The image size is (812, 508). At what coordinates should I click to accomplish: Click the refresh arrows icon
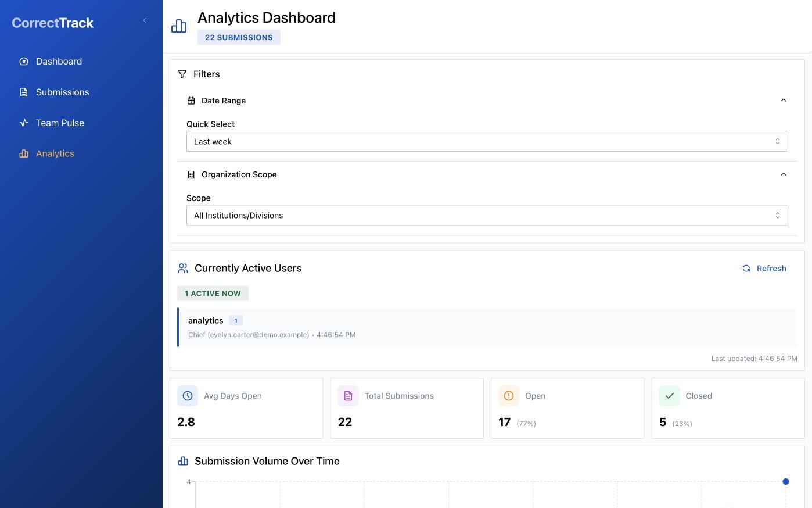(x=746, y=269)
